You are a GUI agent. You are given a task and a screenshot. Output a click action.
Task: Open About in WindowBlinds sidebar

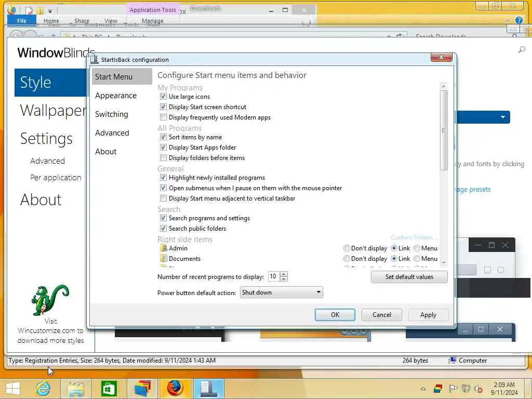[41, 199]
